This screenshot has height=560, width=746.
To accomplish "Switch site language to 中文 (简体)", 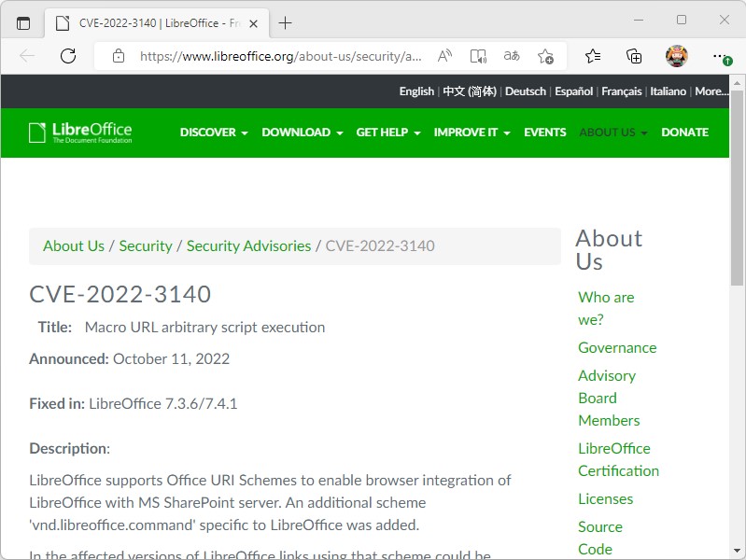I will 470,91.
